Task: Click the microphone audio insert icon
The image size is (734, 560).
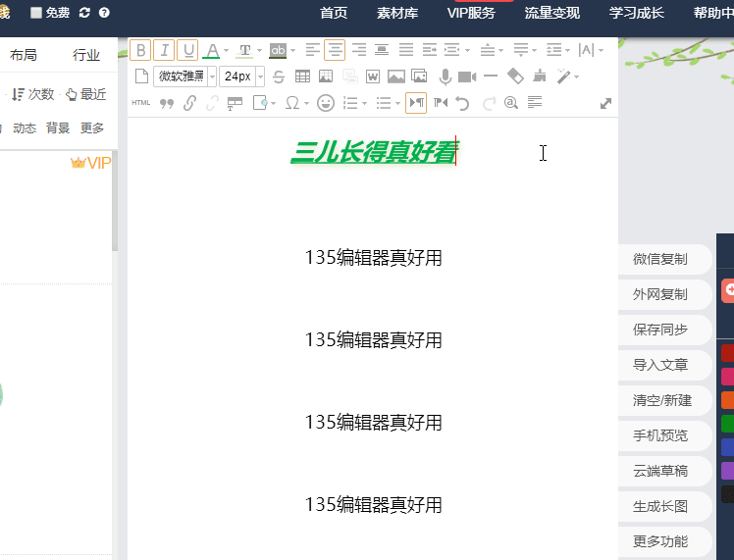Action: click(x=445, y=76)
